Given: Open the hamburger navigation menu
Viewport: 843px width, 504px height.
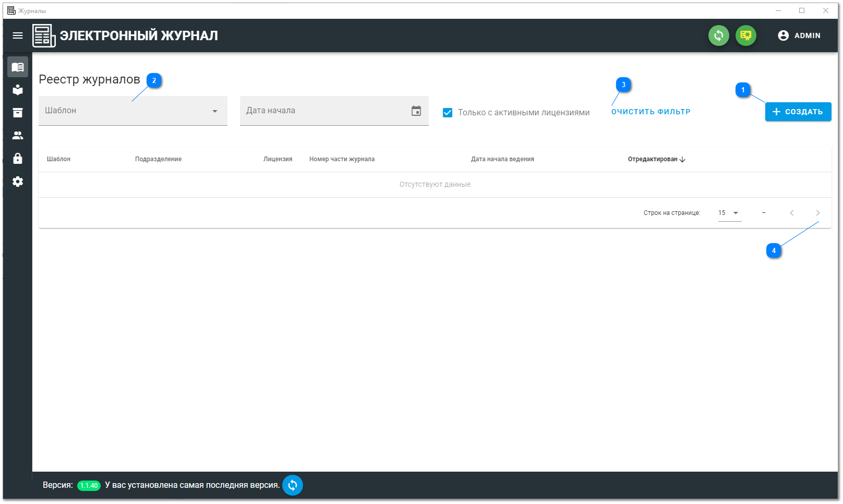Looking at the screenshot, I should [18, 35].
